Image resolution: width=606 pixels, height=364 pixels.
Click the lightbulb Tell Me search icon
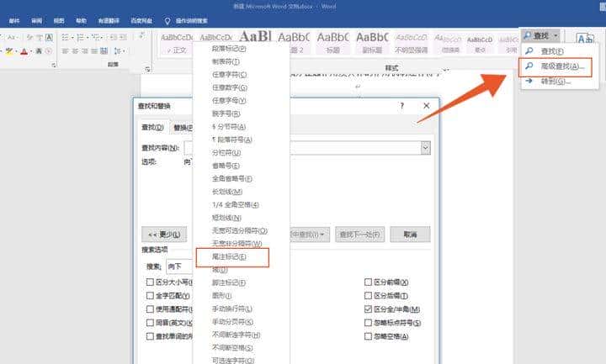click(x=167, y=21)
